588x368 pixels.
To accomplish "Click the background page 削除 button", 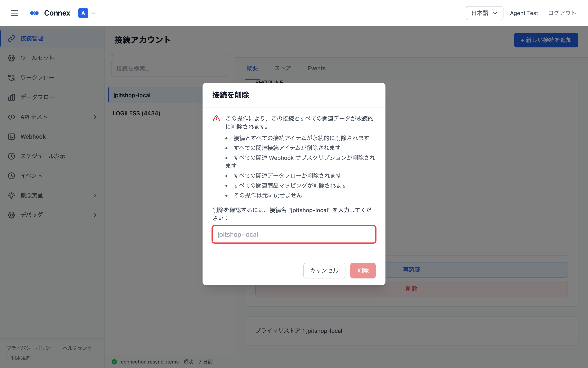I will [x=411, y=288].
